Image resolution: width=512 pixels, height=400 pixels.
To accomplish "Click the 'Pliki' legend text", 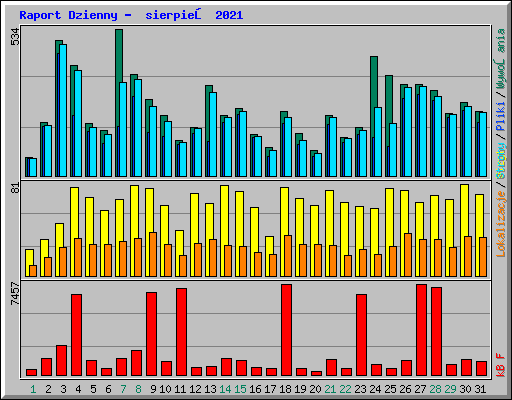I will (x=501, y=117).
